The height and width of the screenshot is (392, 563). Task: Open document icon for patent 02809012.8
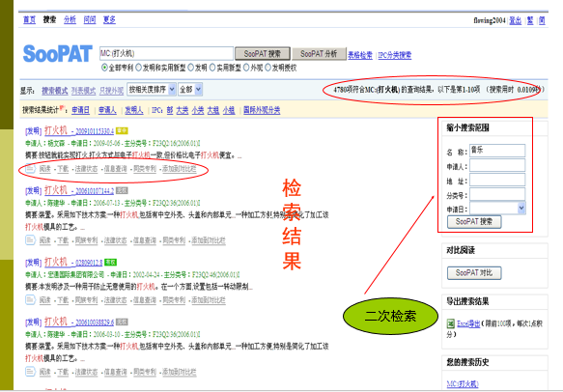point(30,299)
